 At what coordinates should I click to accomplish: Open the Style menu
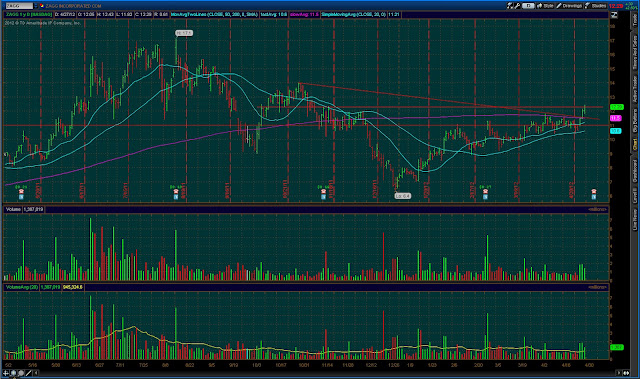coord(545,6)
